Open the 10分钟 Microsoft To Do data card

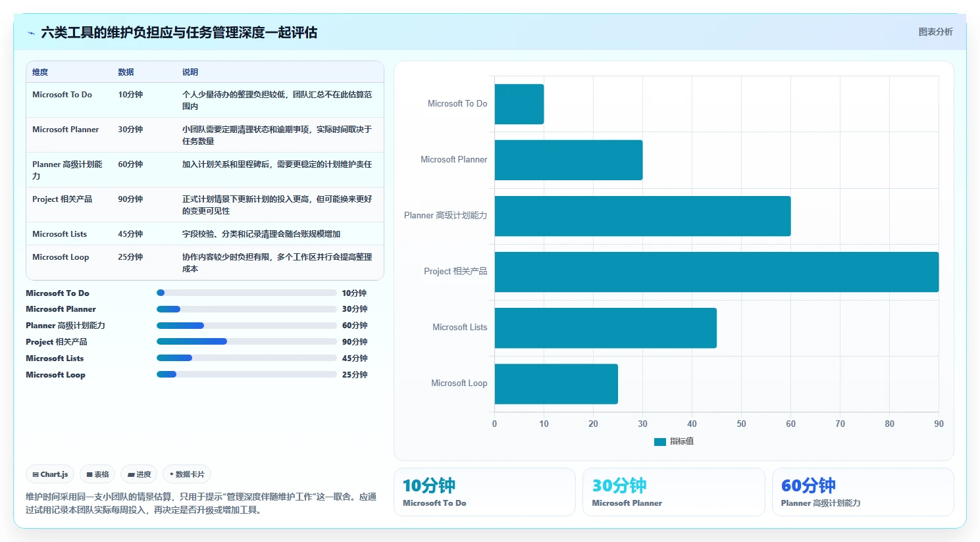(484, 492)
